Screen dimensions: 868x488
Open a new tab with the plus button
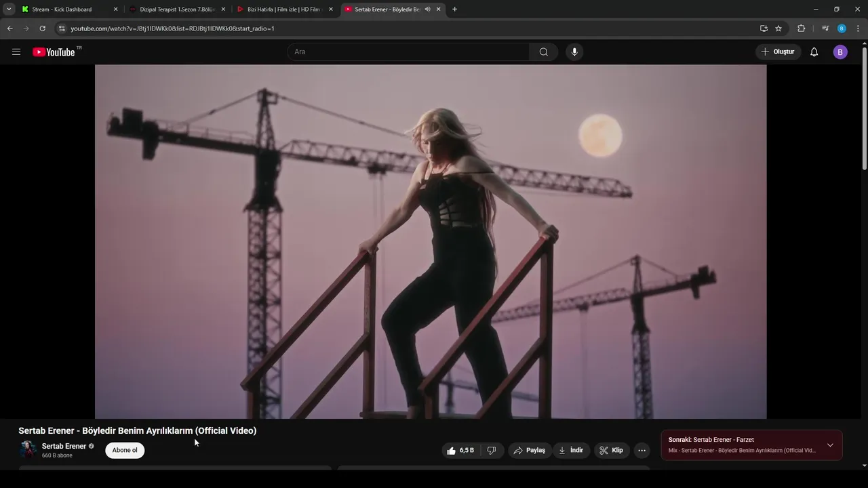coord(454,9)
